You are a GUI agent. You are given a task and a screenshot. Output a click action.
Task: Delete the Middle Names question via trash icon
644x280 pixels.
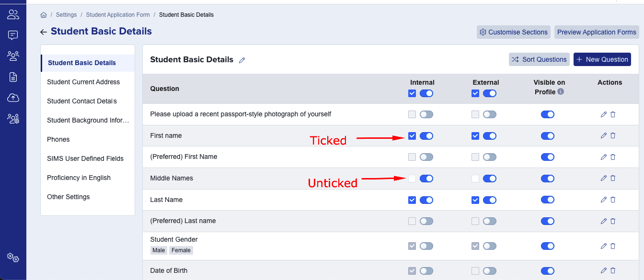(x=613, y=178)
